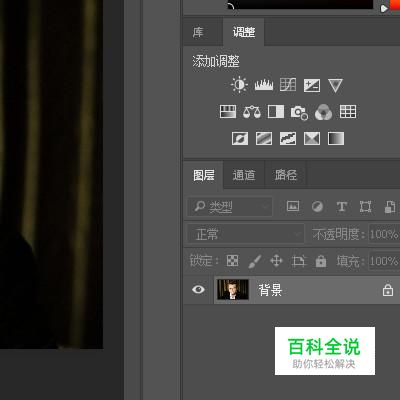
Task: Switch to the 图层 tab
Action: pos(204,175)
